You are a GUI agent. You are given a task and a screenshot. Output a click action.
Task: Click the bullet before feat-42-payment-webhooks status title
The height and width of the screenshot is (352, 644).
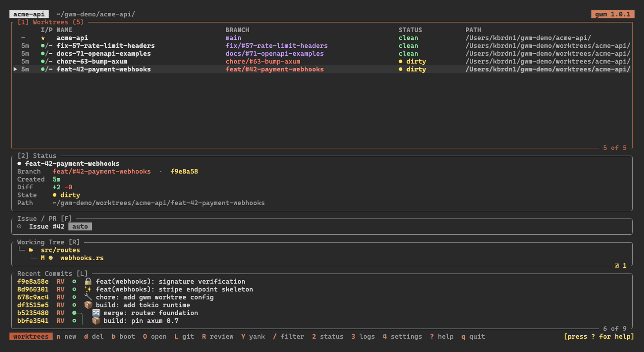(19, 164)
